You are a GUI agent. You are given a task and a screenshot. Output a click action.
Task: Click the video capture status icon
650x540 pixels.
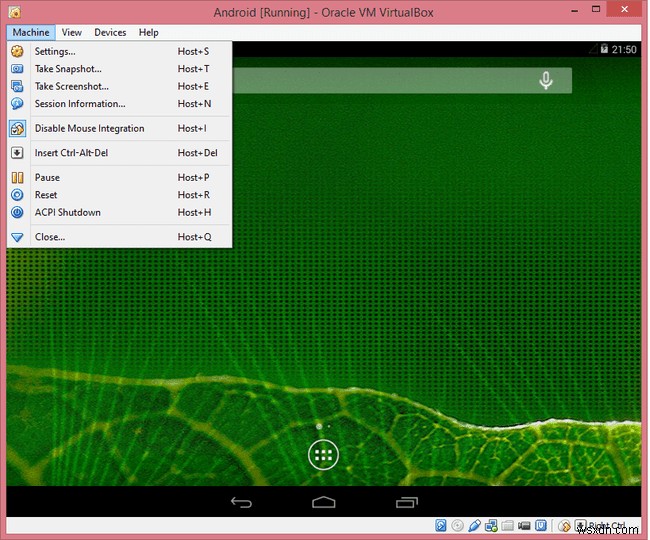(524, 525)
